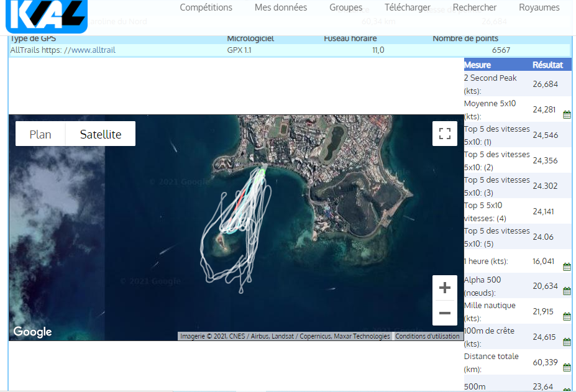The height and width of the screenshot is (392, 576).
Task: Select the 100m de crête value 24,615
Action: pos(544,337)
